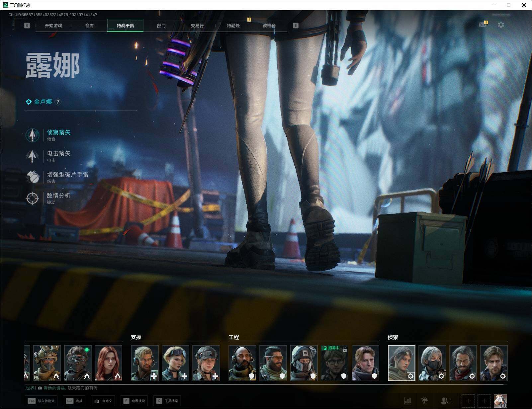Click the lock icon on recruiting operator
The width and height of the screenshot is (532, 409).
coord(345,349)
